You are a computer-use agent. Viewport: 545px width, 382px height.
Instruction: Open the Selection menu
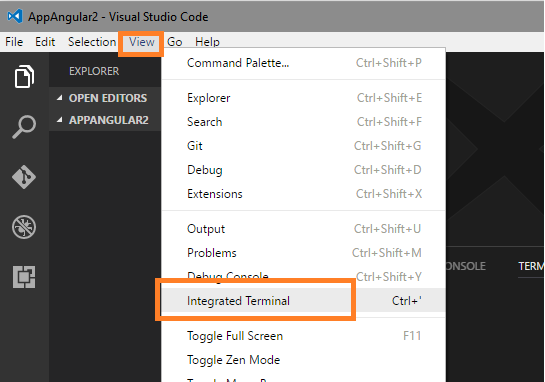pyautogui.click(x=92, y=42)
